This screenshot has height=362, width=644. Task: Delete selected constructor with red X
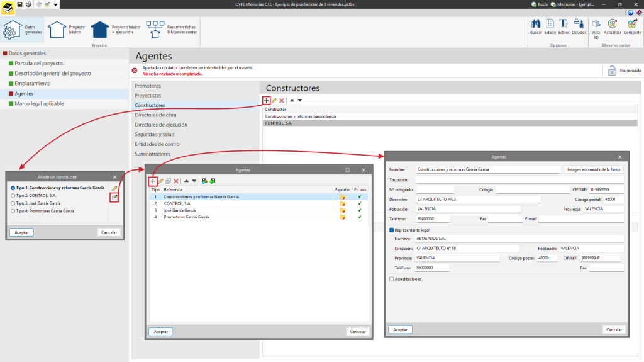tap(282, 100)
